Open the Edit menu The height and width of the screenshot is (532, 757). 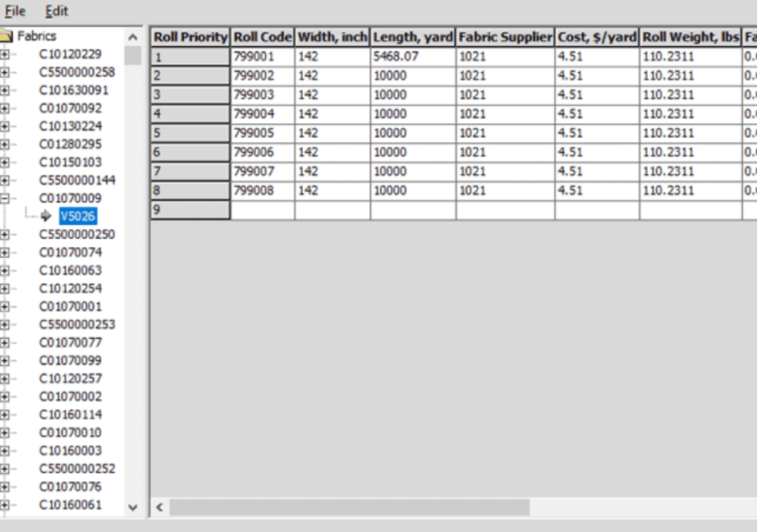tap(57, 11)
